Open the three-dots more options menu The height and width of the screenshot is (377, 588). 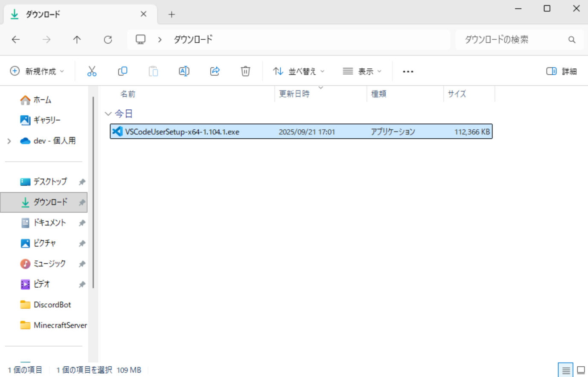coord(408,71)
